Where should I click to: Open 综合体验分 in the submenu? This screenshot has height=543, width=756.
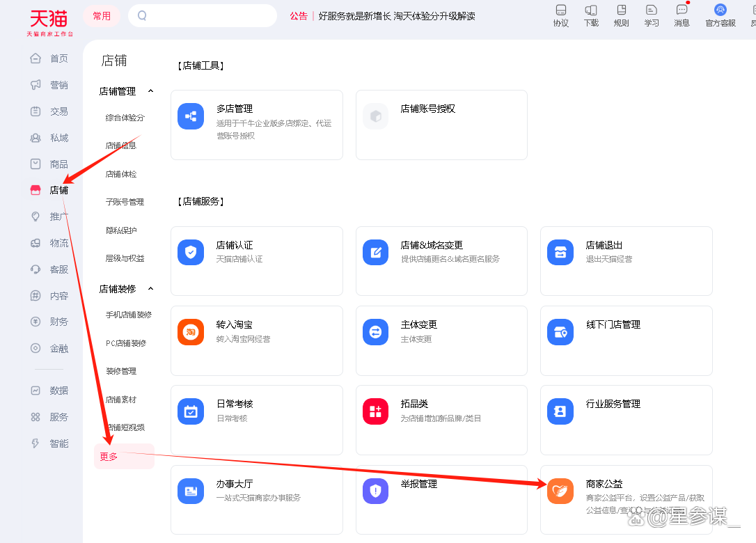click(125, 118)
